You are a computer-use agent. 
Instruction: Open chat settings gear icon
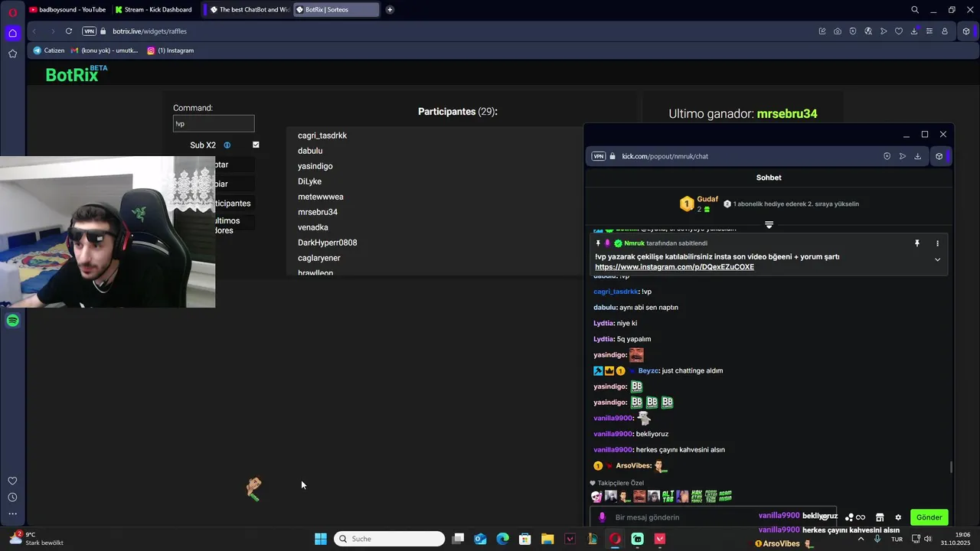[x=898, y=517]
